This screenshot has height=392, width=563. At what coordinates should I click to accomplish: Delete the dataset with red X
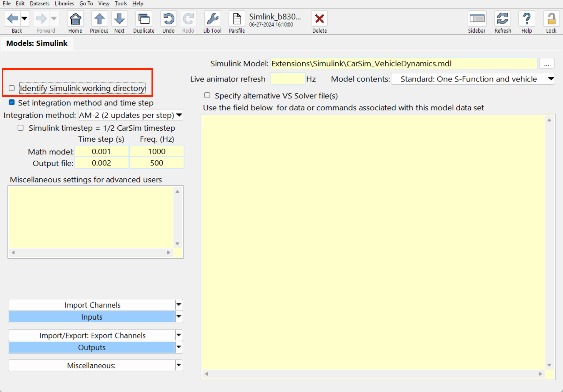pos(319,19)
